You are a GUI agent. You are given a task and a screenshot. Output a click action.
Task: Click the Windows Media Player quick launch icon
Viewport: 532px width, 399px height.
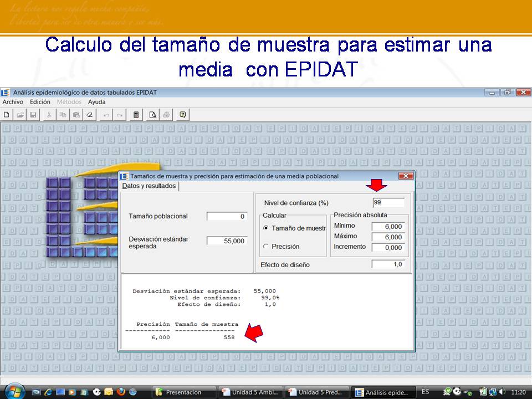click(72, 392)
